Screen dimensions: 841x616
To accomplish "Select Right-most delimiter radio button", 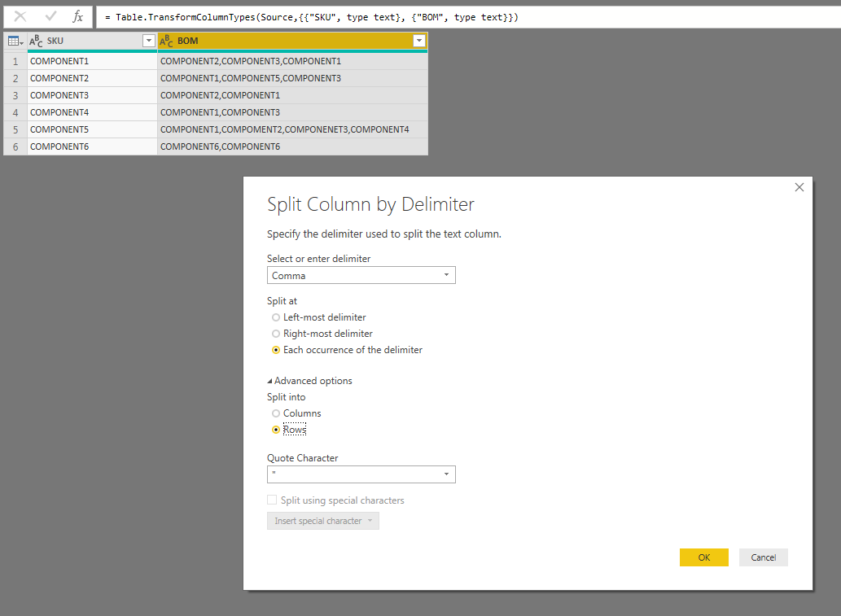I will (276, 334).
